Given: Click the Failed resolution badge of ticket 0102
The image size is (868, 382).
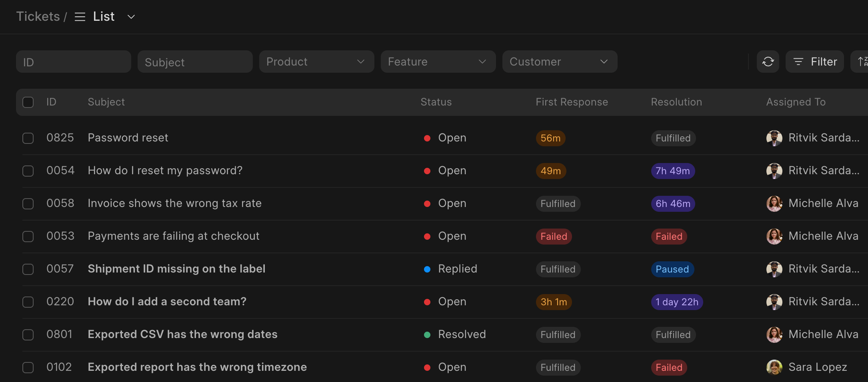Looking at the screenshot, I should tap(669, 368).
